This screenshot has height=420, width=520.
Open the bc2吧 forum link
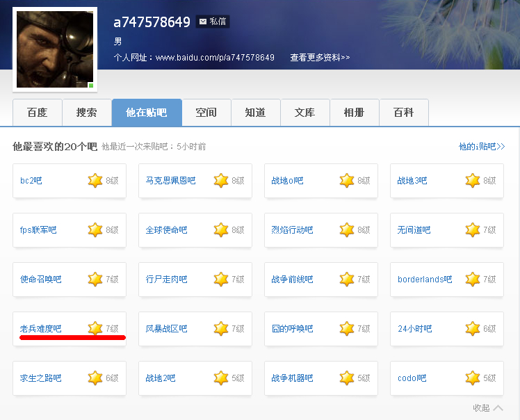(31, 181)
